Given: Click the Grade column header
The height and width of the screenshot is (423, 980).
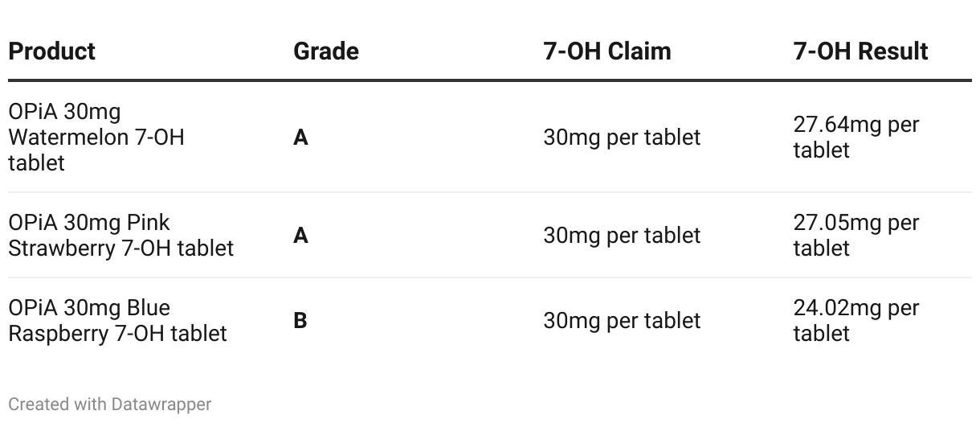Looking at the screenshot, I should (x=326, y=51).
